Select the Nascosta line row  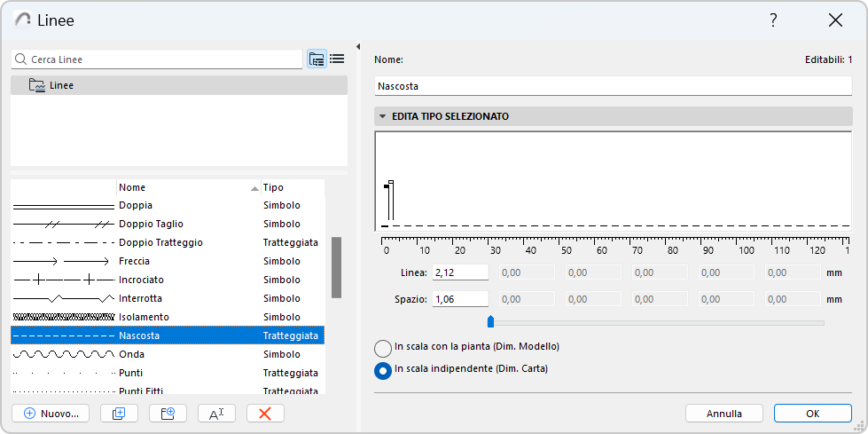[x=168, y=335]
